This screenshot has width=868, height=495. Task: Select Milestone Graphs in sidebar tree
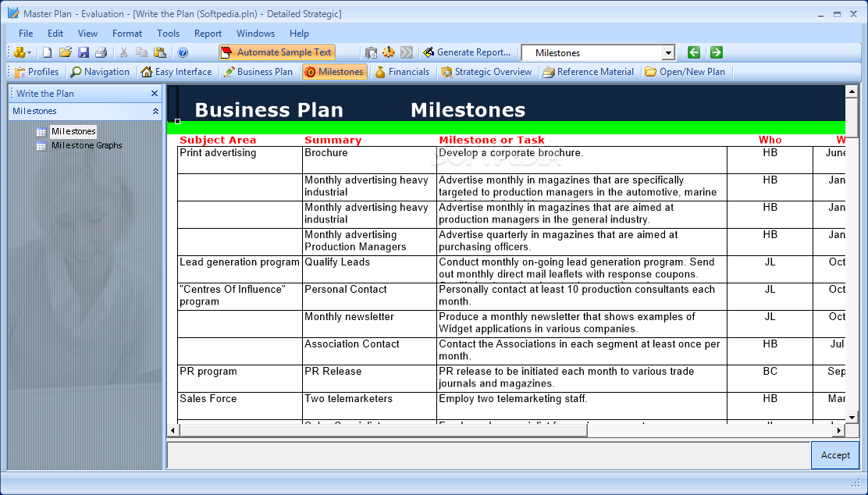point(87,146)
